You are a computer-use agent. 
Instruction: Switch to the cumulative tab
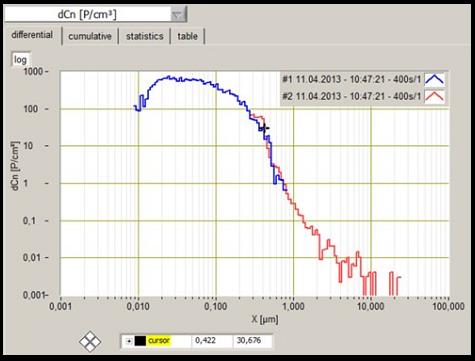point(90,36)
